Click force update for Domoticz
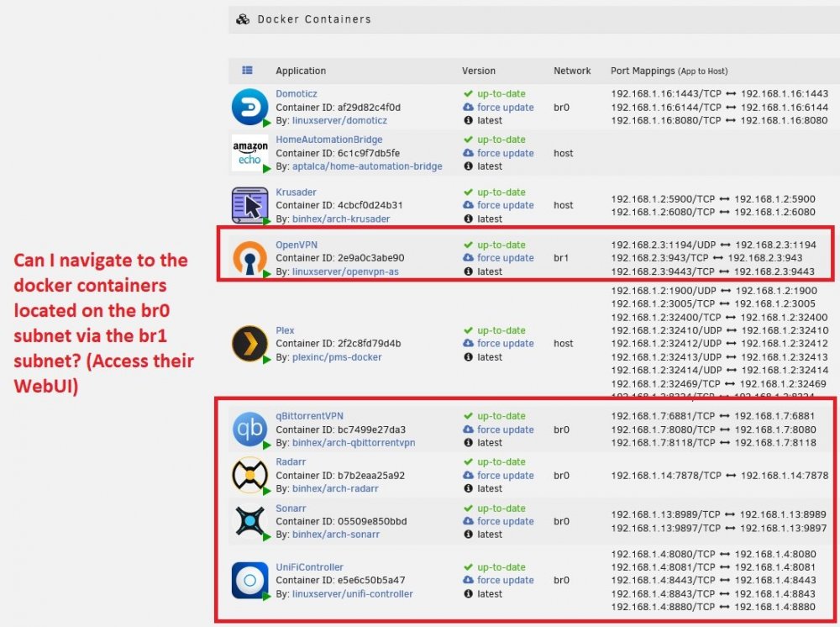 505,108
